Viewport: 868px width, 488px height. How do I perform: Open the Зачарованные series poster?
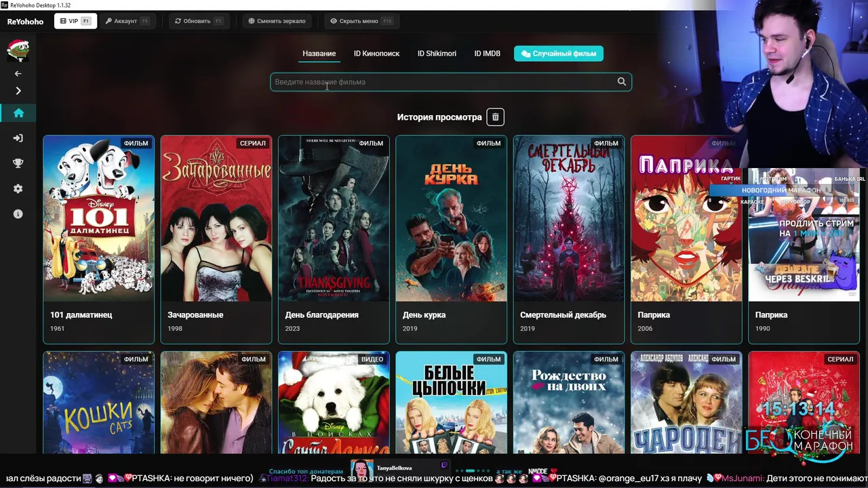coord(216,218)
